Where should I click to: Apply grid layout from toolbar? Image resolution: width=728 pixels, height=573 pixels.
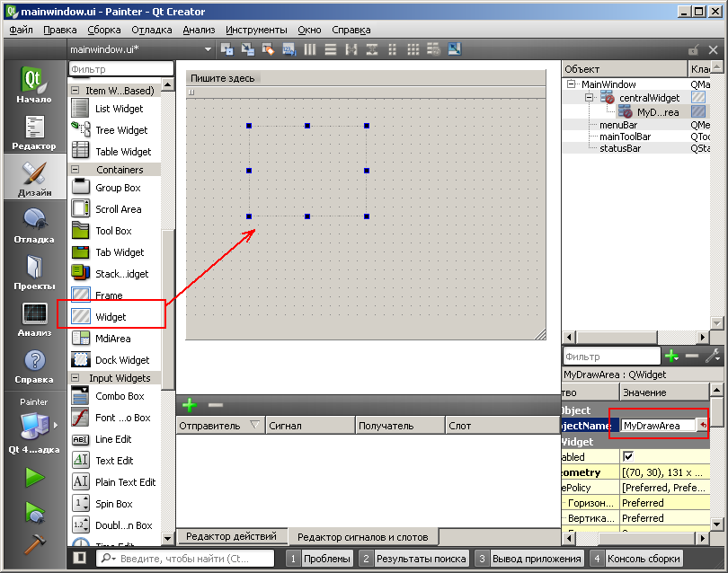coord(413,49)
